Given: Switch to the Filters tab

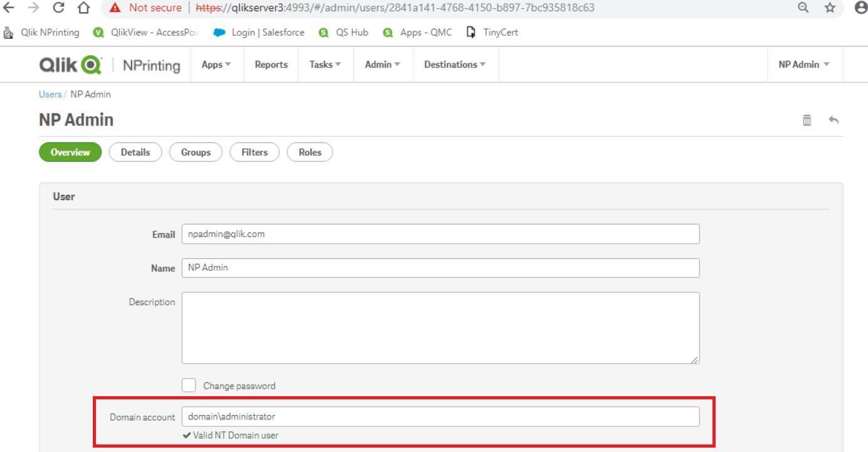Looking at the screenshot, I should [255, 152].
